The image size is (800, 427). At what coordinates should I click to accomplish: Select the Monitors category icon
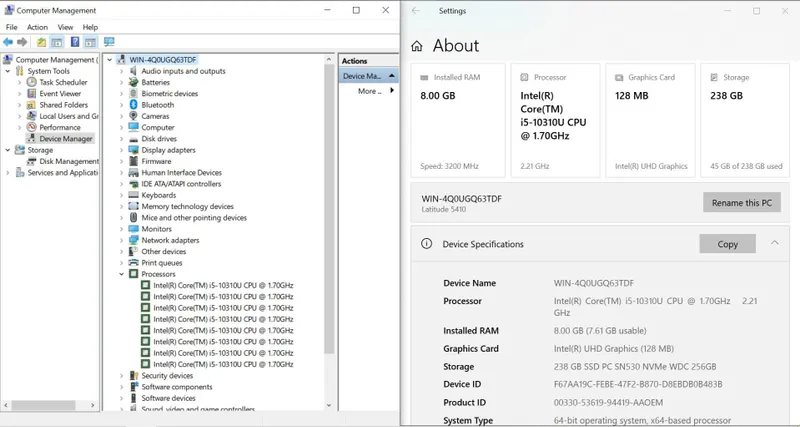pos(133,229)
